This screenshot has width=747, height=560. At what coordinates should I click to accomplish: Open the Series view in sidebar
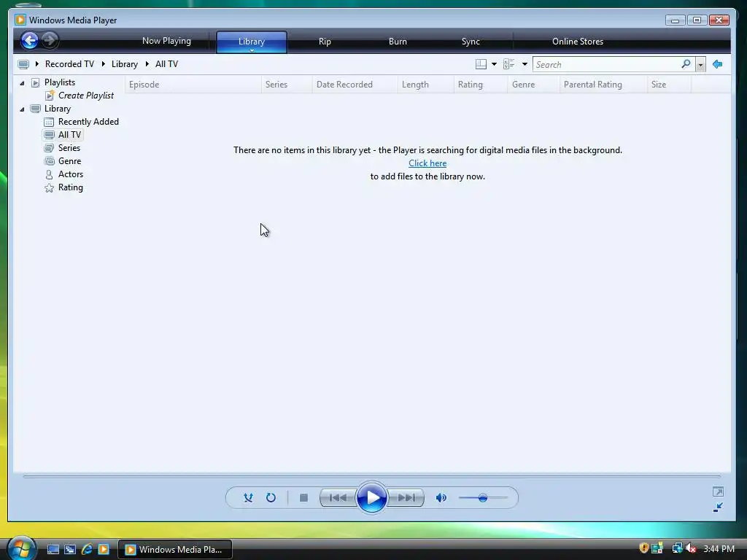pos(69,148)
